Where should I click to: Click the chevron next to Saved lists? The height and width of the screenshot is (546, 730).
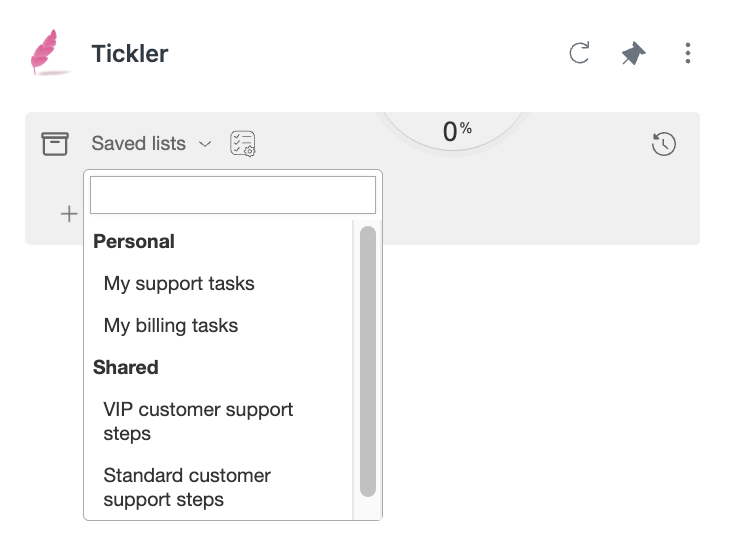click(x=205, y=144)
